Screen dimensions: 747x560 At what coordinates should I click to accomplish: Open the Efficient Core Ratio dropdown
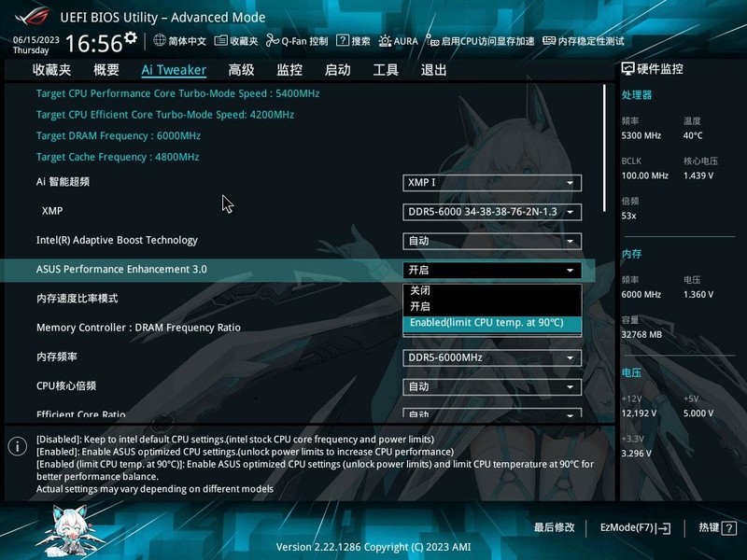point(492,413)
